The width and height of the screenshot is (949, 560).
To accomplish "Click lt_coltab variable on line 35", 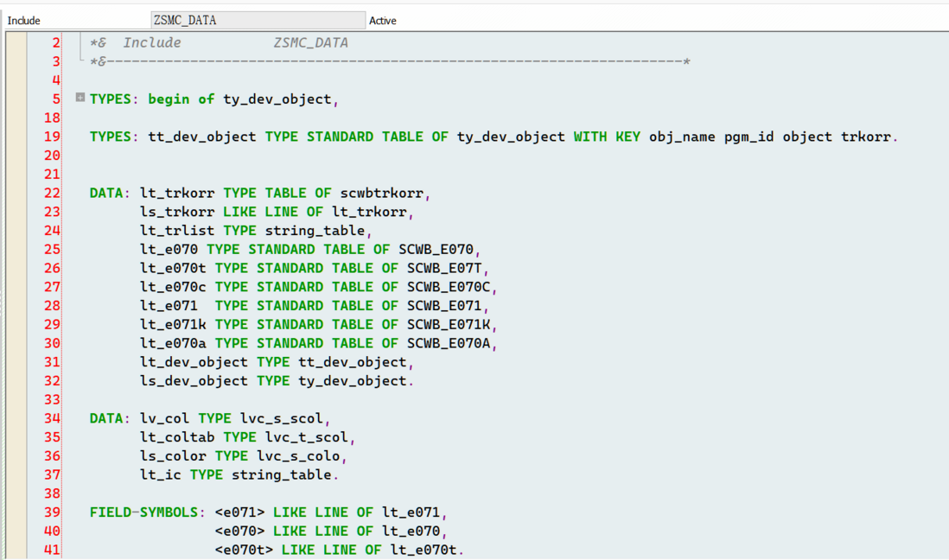I will click(x=177, y=437).
